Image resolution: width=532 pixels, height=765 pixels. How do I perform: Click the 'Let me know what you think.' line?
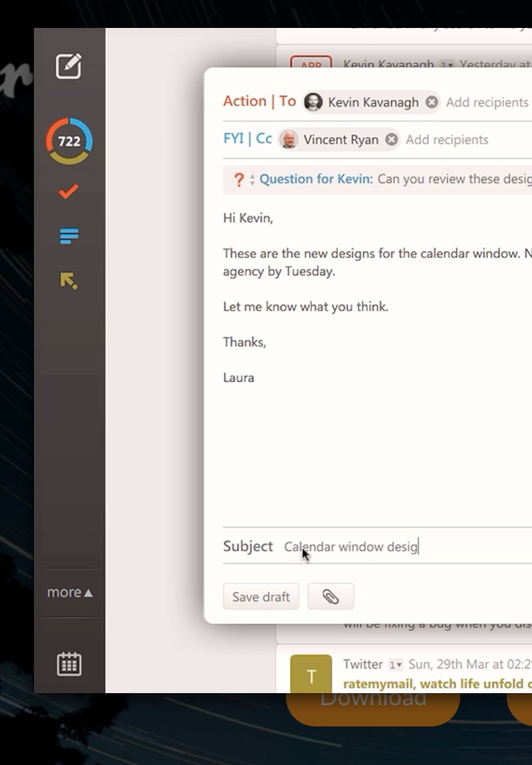[x=306, y=307]
